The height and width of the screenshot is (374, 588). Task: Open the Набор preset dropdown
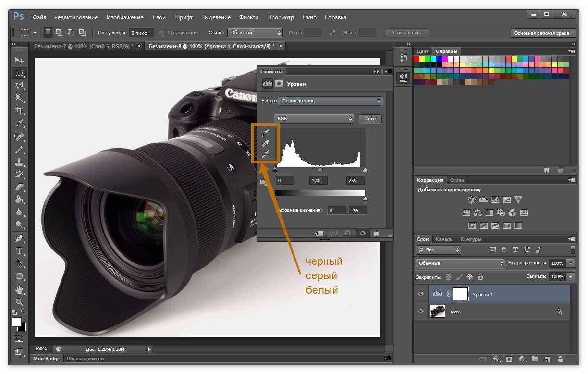point(330,101)
